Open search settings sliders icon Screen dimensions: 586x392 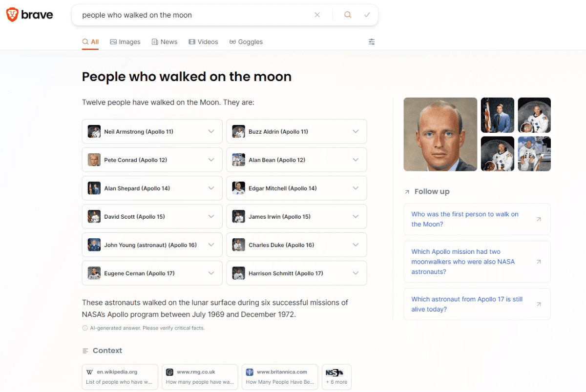pyautogui.click(x=372, y=42)
